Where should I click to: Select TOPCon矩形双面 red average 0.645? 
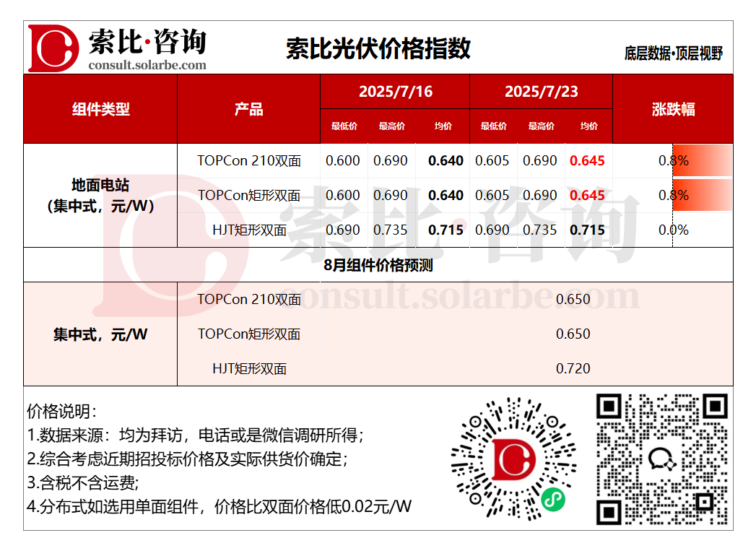click(587, 195)
